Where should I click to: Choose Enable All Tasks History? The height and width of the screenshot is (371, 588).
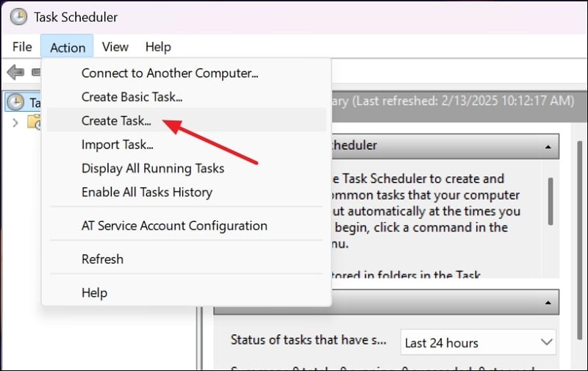187,192
